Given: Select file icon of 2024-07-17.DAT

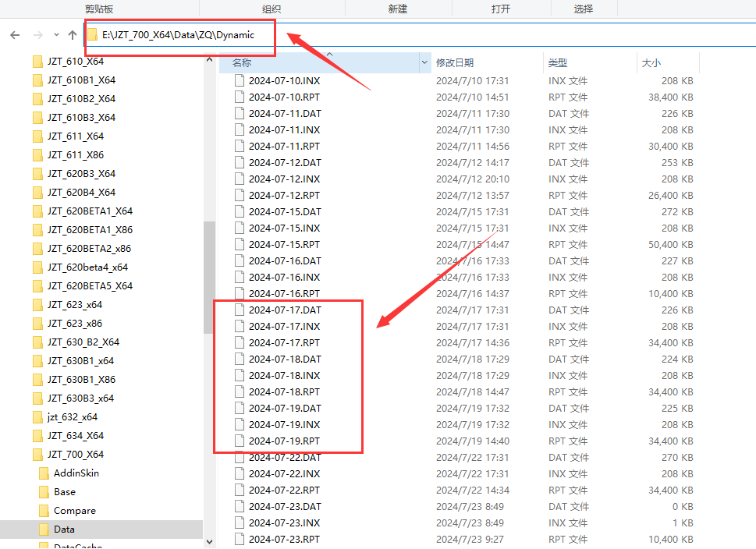Looking at the screenshot, I should point(240,310).
